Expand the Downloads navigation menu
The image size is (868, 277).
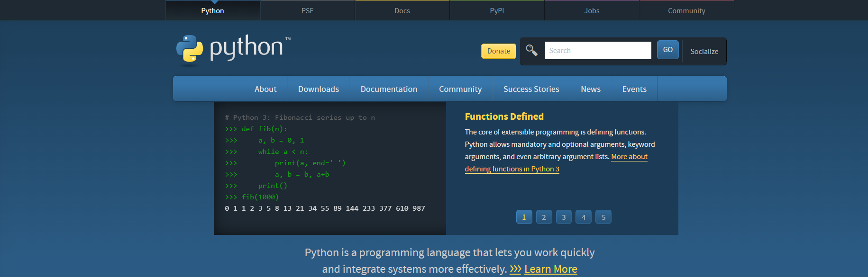[x=318, y=89]
